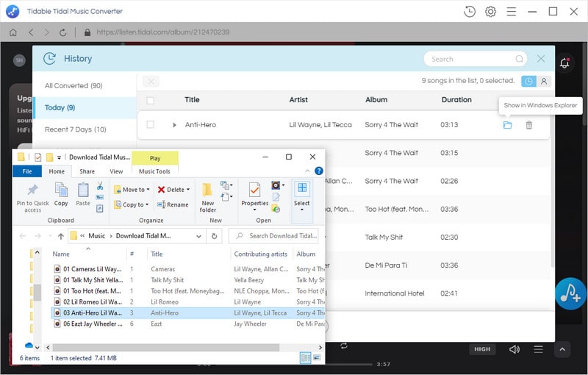
Task: Open the conversion history clock icon
Action: (470, 11)
